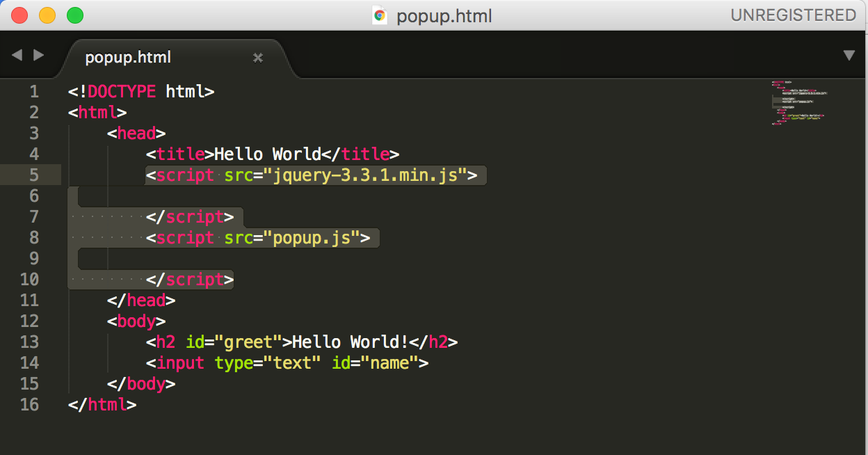868x455 pixels.
Task: Click the closing script tag on line 10
Action: tap(190, 280)
